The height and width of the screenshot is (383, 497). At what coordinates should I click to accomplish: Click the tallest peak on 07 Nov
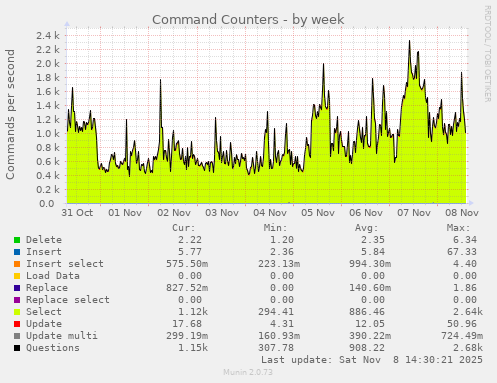pos(410,41)
